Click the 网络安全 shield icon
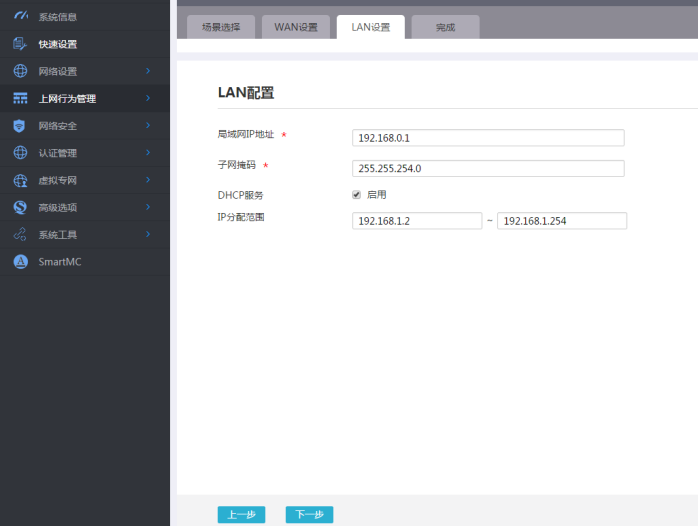Viewport: 698px width, 526px height. click(x=19, y=126)
